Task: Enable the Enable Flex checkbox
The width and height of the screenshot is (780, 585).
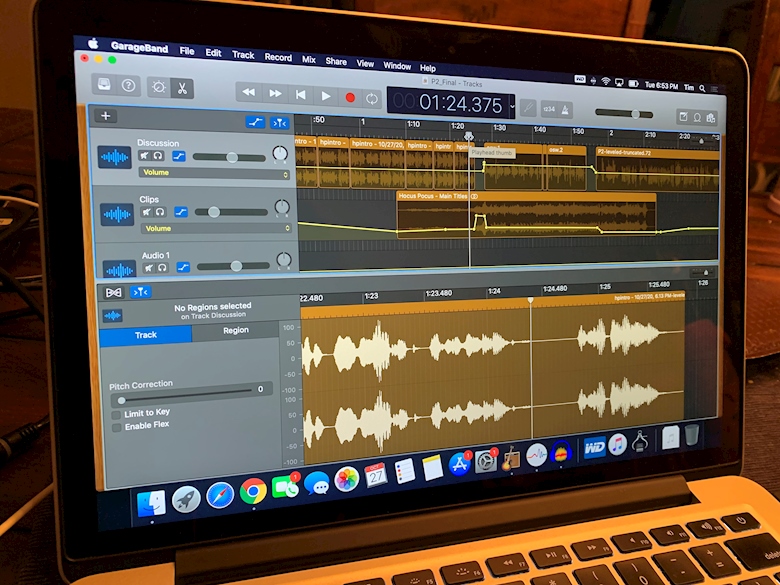Action: [117, 427]
